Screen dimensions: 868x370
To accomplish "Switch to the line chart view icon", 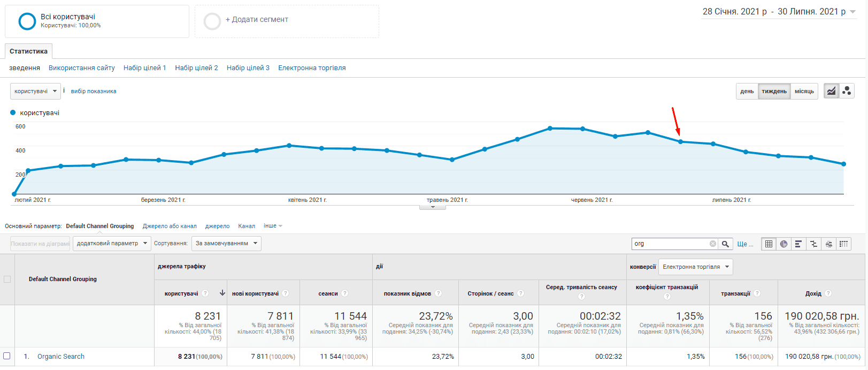I will tap(831, 91).
